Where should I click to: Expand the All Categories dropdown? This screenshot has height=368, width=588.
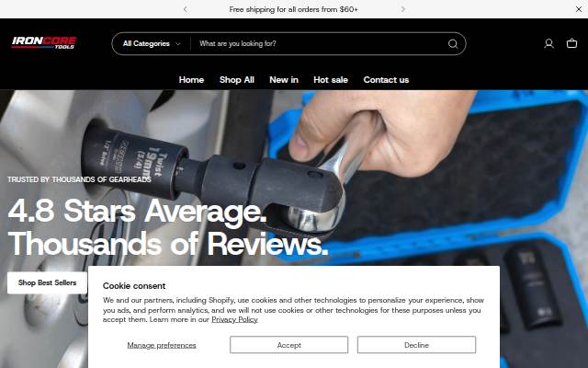tap(152, 43)
